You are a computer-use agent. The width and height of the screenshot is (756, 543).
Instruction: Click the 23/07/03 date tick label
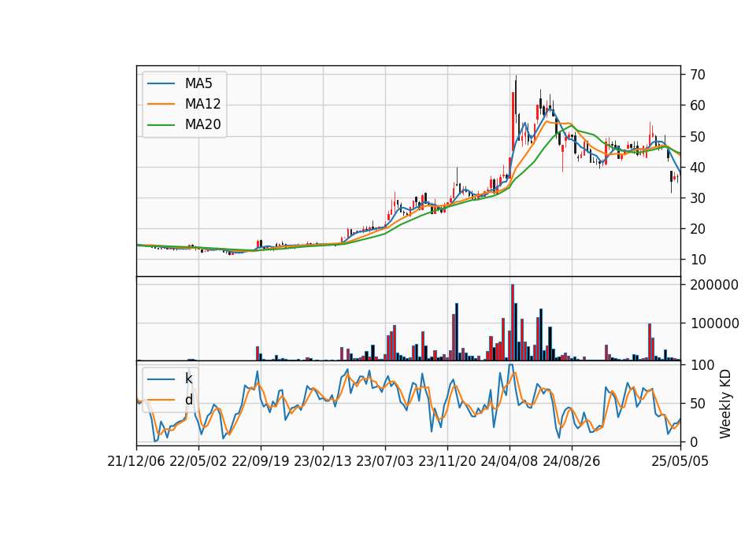385,461
